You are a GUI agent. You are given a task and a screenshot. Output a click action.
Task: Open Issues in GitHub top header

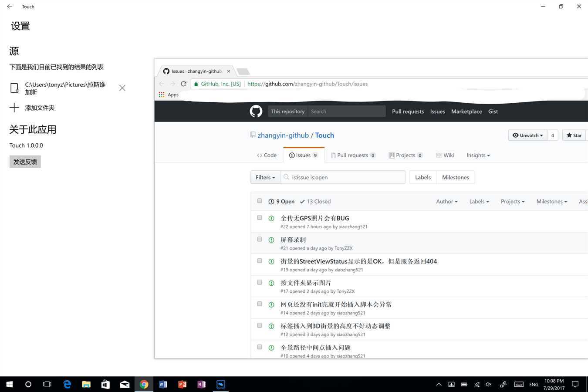coord(438,112)
